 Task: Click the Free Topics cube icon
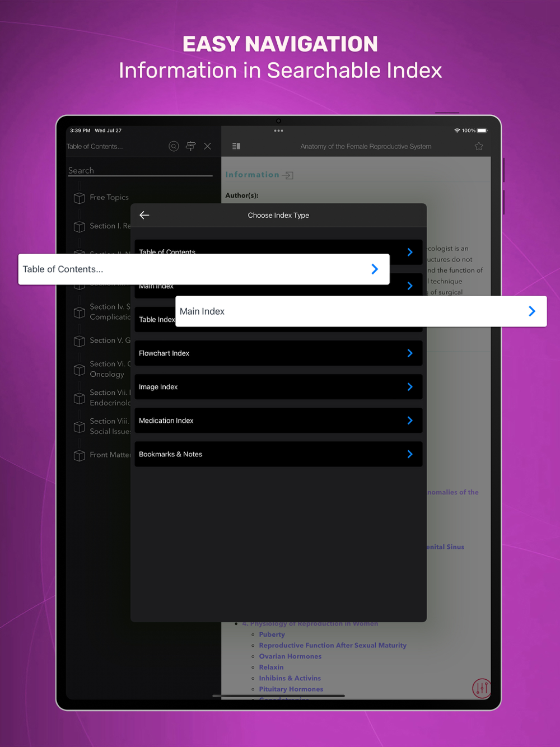80,198
